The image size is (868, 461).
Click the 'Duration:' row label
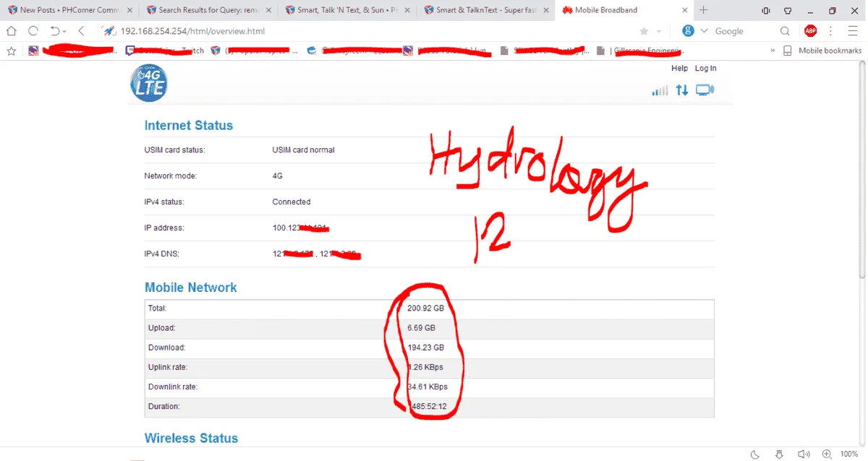point(164,406)
